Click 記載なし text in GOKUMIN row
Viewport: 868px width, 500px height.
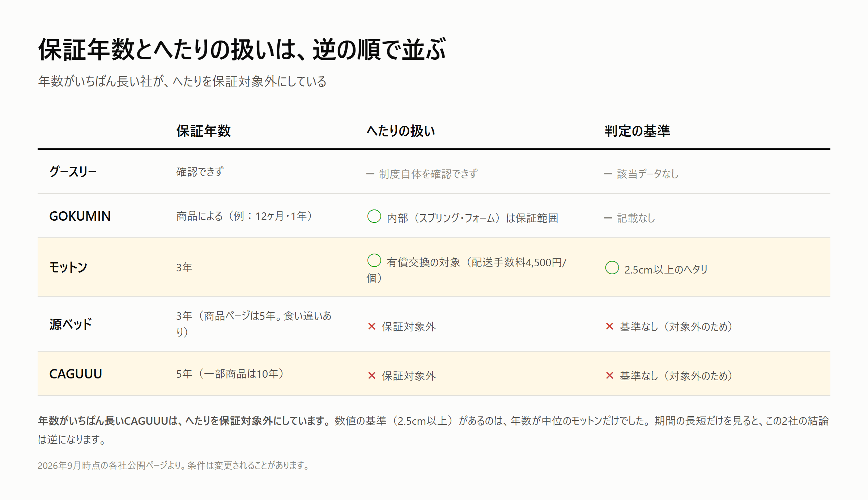click(x=636, y=218)
